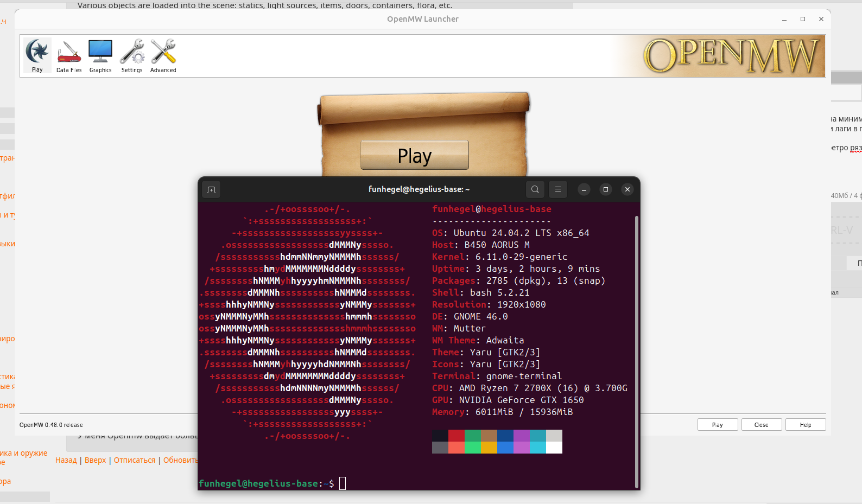Click the 'Uptime: 3 days, 2 hours, 9 mins' line
The width and height of the screenshot is (862, 504).
tap(516, 269)
